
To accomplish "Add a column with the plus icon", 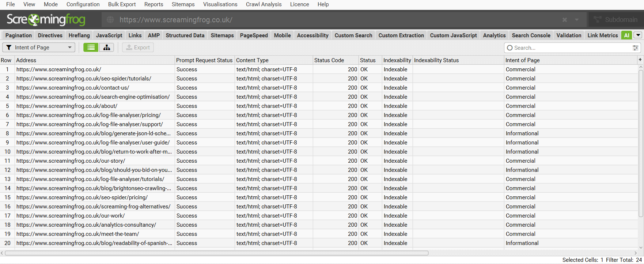I will [640, 60].
